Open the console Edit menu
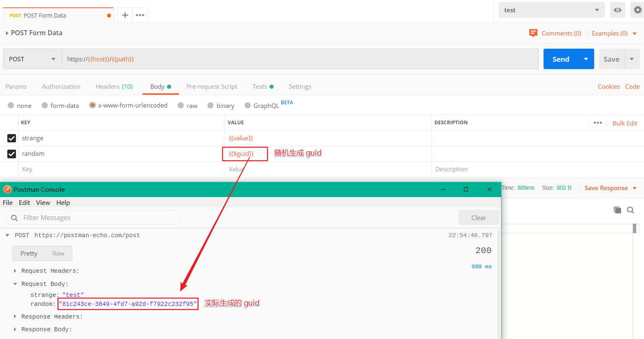Viewport: 644px width, 339px height. pos(25,202)
